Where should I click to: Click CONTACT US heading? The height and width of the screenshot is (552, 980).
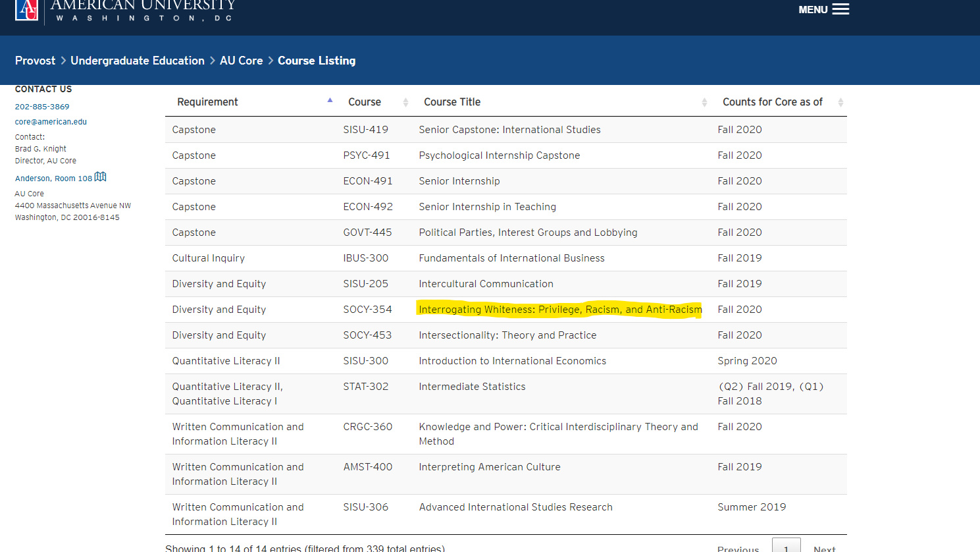[x=43, y=90]
